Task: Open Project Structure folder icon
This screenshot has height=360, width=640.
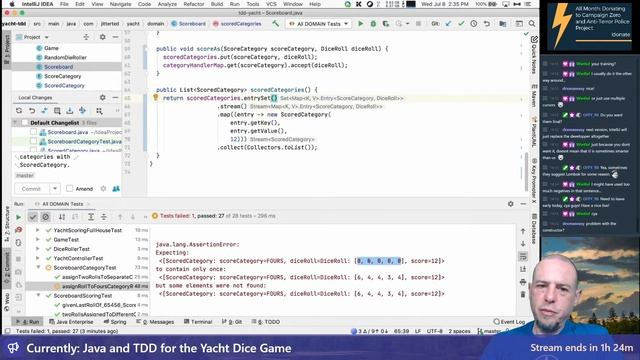Action: coord(503,24)
